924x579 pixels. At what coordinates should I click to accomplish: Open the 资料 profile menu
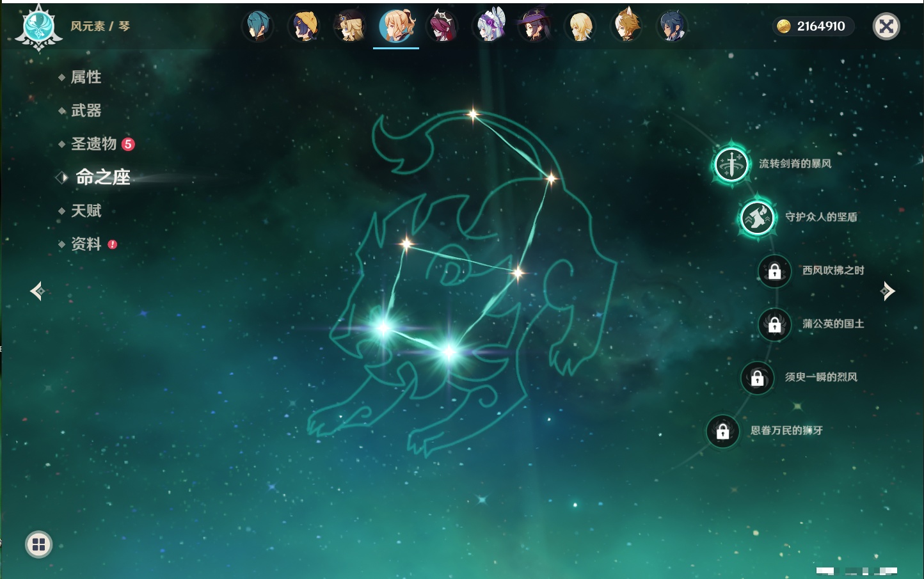(86, 244)
